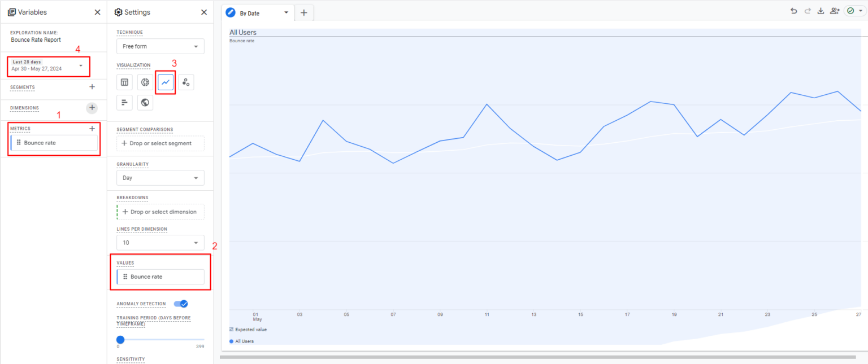
Task: Add a new exploration tab
Action: [x=303, y=12]
